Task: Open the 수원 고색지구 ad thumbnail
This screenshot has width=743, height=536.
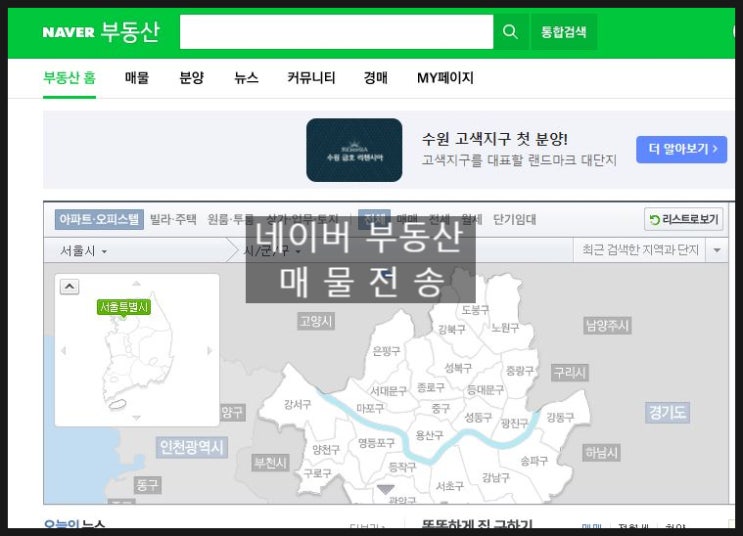Action: click(x=354, y=150)
